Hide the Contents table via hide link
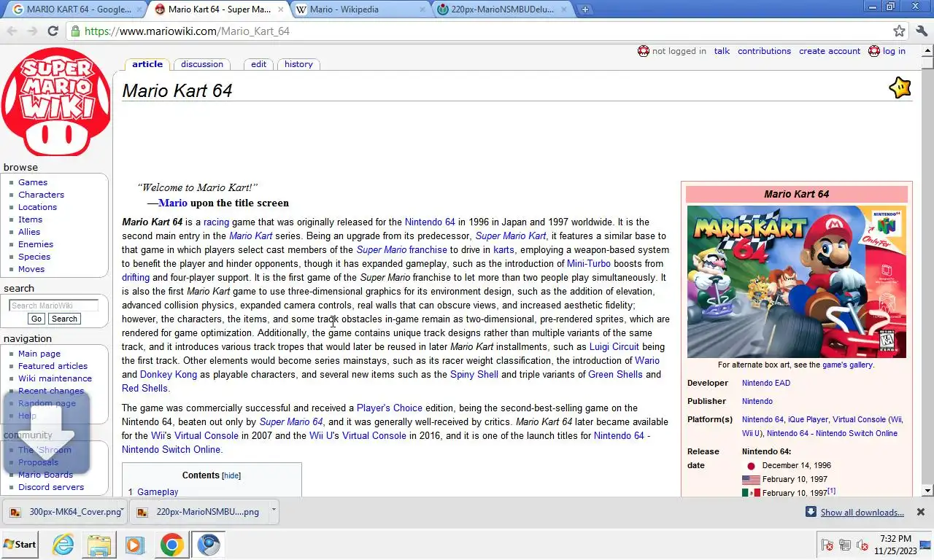 tap(231, 475)
